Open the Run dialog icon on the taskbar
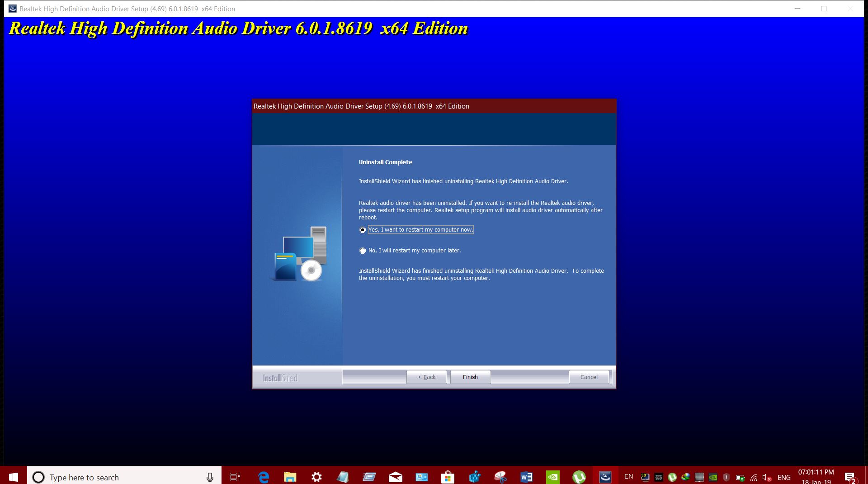The height and width of the screenshot is (484, 868). (x=369, y=477)
